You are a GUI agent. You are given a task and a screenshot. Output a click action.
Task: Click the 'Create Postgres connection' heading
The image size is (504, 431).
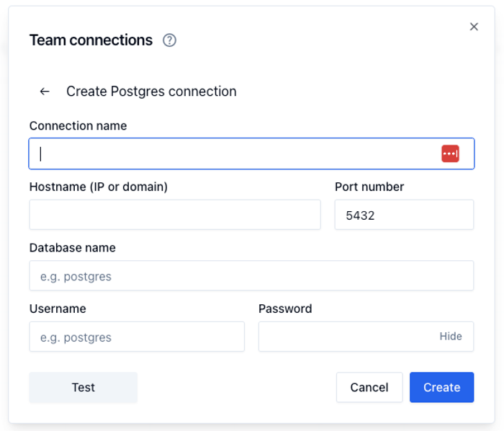(x=151, y=92)
